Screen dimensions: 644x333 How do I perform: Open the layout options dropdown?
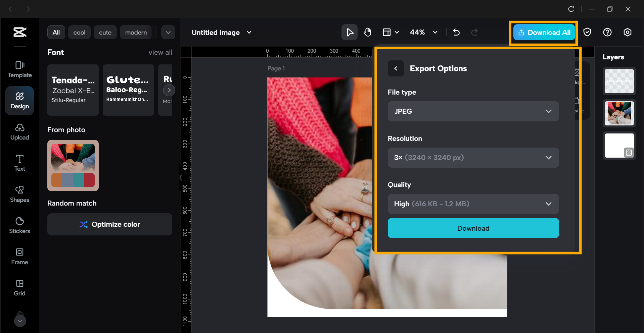[391, 32]
